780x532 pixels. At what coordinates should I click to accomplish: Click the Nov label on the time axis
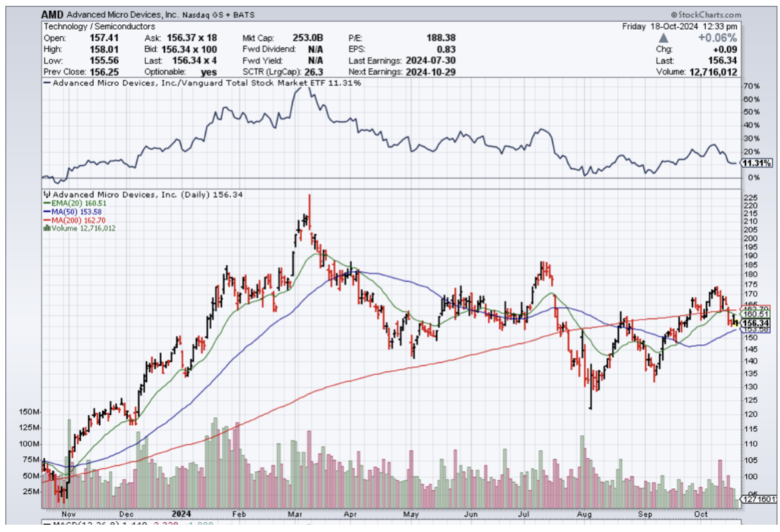[68, 514]
